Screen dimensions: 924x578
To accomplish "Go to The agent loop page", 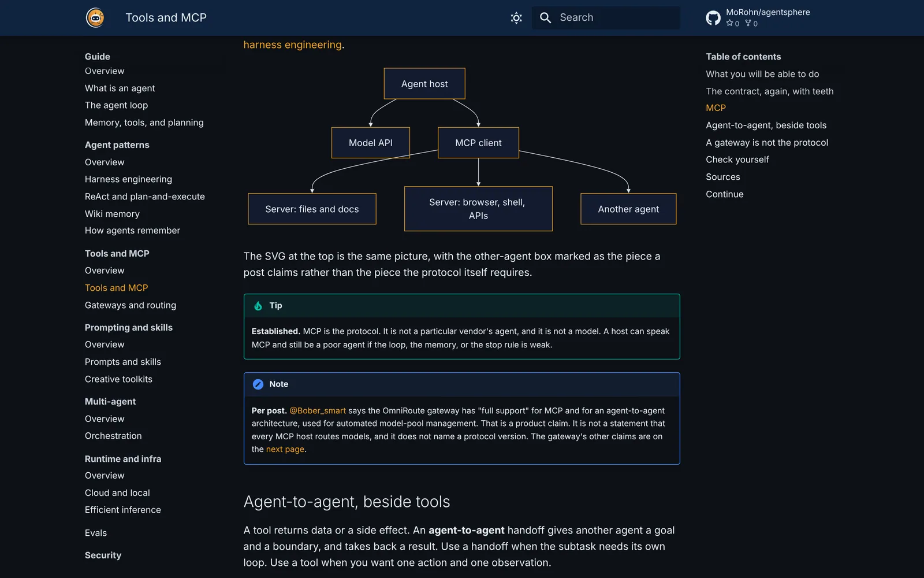I will pyautogui.click(x=116, y=105).
